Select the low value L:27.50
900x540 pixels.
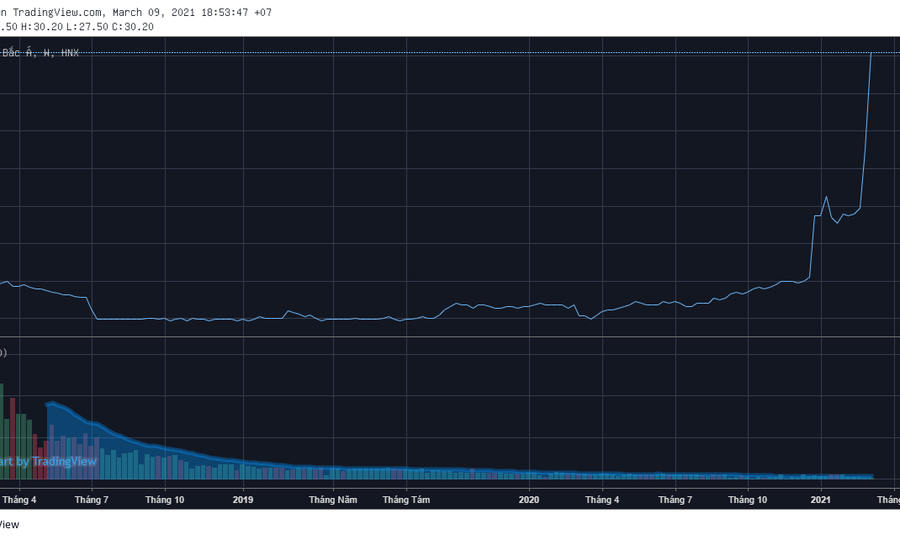point(87,26)
